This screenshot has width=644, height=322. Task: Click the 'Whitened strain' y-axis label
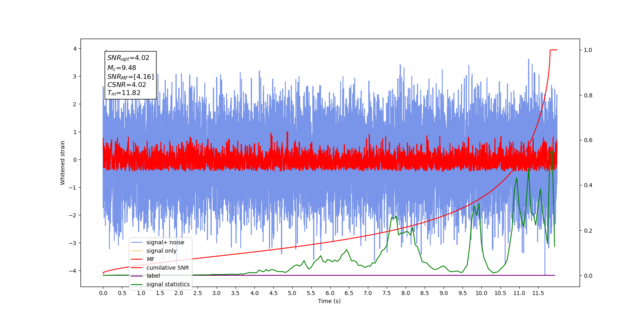click(63, 163)
